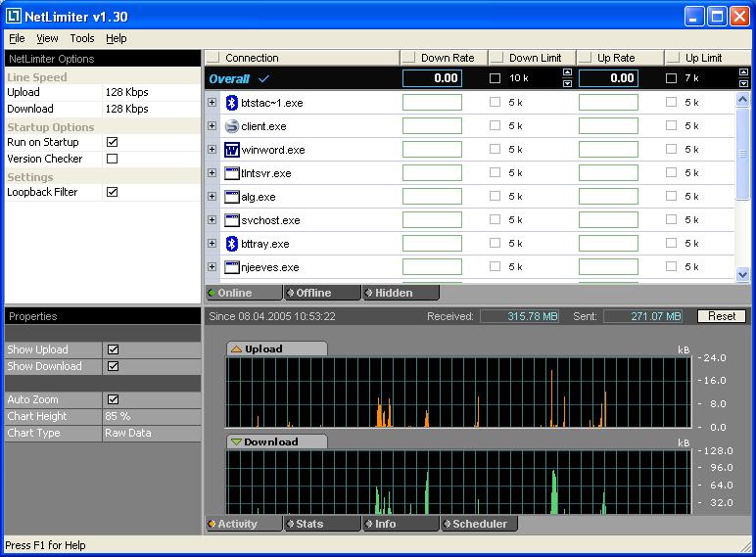756x557 pixels.
Task: Enable Run on Startup checkbox
Action: [x=113, y=142]
